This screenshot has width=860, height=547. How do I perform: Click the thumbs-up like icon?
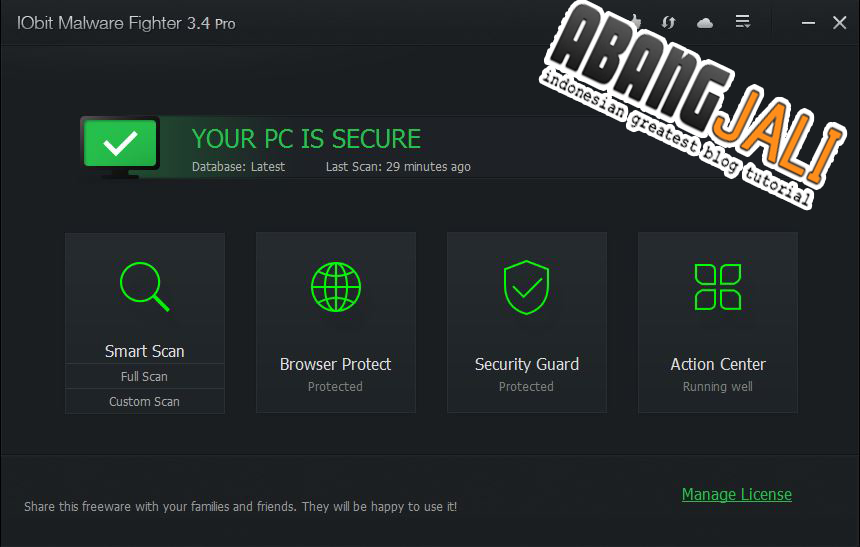(x=634, y=22)
